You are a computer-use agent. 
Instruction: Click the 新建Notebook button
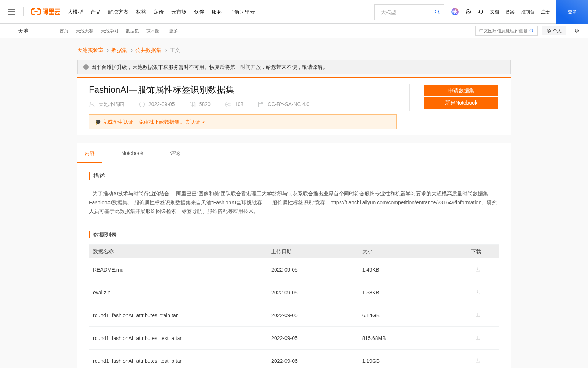click(461, 103)
